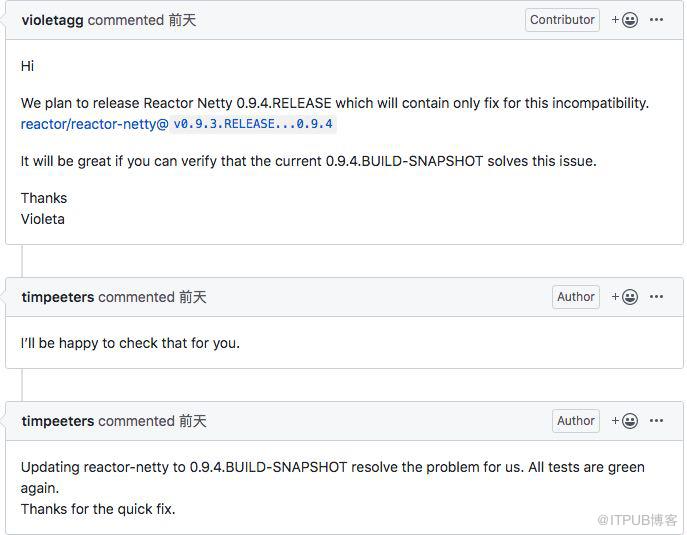
Task: Click the reactor/reactor-netty@ repository link
Action: pyautogui.click(x=95, y=124)
